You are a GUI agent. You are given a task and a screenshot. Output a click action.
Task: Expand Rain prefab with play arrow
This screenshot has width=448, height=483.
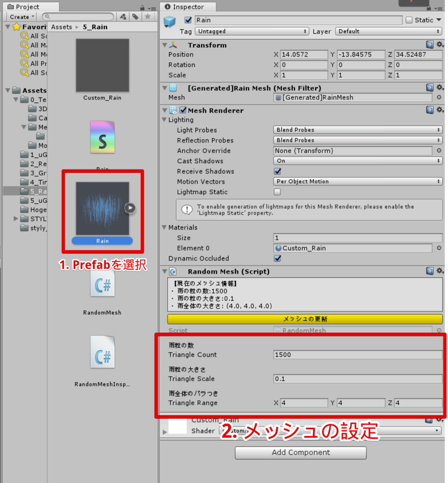coord(130,208)
